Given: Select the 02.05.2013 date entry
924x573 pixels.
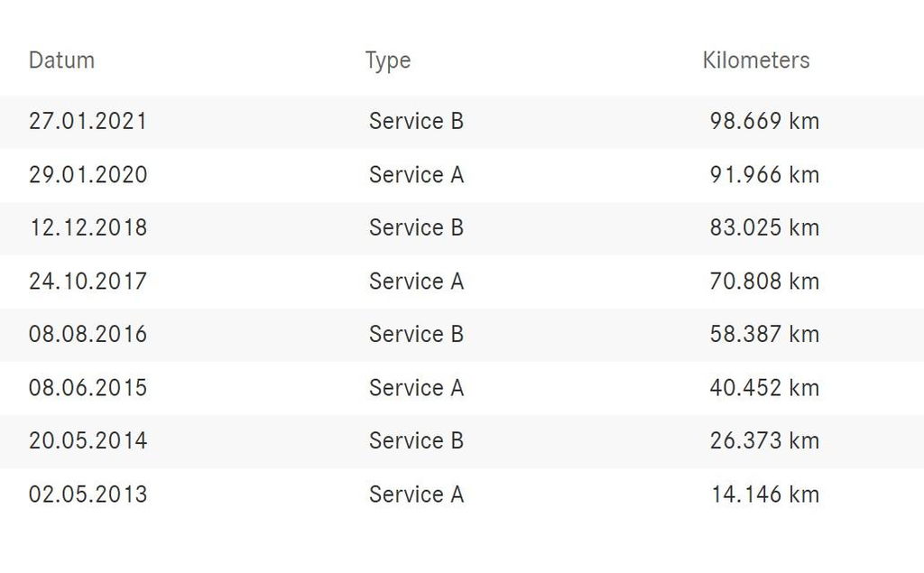Looking at the screenshot, I should tap(88, 494).
